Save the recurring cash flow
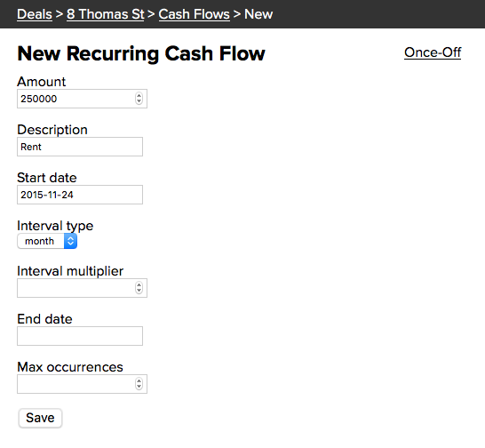Screen dimensions: 485x448 coord(40,418)
